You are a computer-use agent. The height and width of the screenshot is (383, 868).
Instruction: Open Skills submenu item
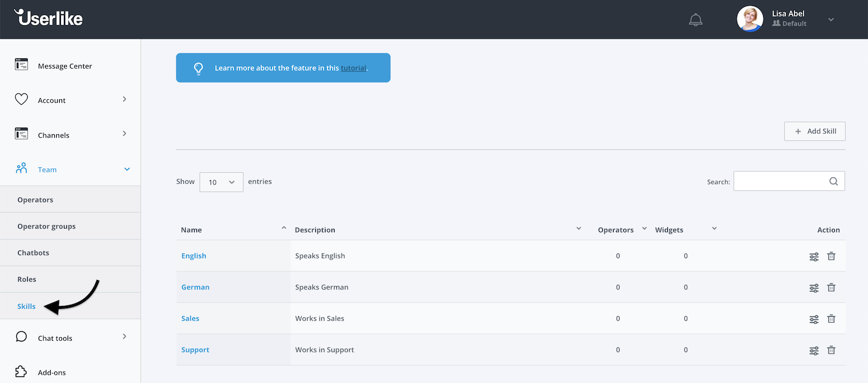tap(70, 306)
